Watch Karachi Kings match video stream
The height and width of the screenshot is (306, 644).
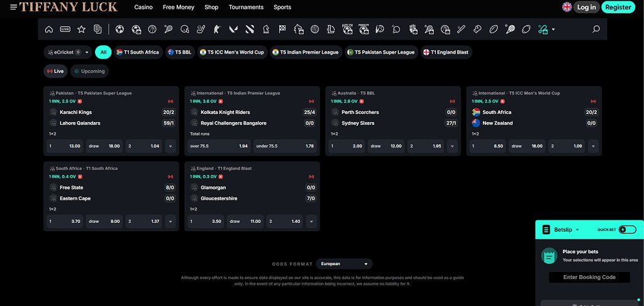coord(80,101)
